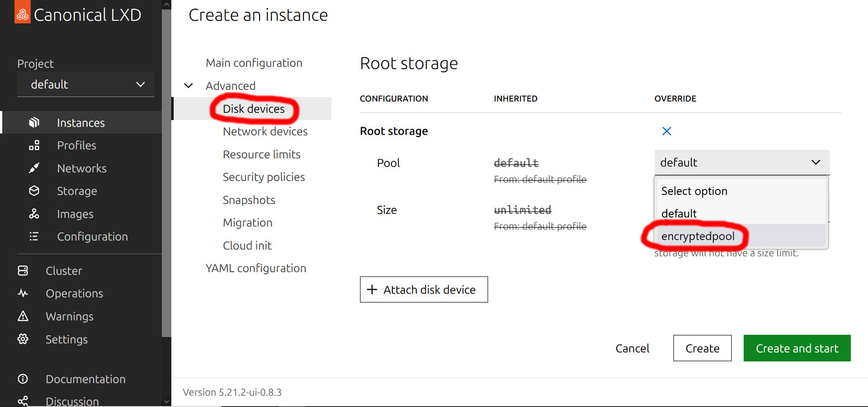Go to Networks page
The height and width of the screenshot is (407, 868).
82,168
